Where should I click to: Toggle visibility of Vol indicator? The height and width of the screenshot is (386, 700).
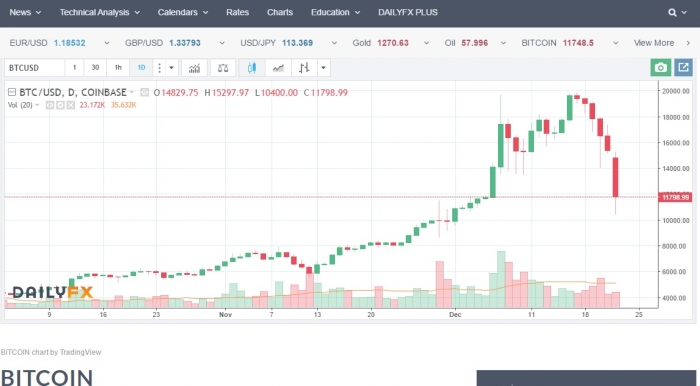[50, 105]
